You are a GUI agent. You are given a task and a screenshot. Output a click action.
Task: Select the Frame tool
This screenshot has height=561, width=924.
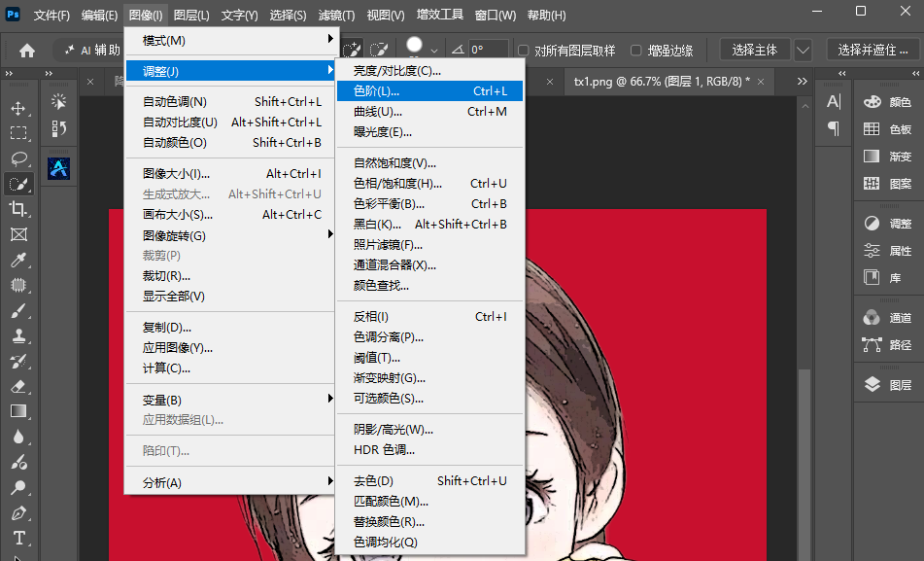click(x=18, y=234)
